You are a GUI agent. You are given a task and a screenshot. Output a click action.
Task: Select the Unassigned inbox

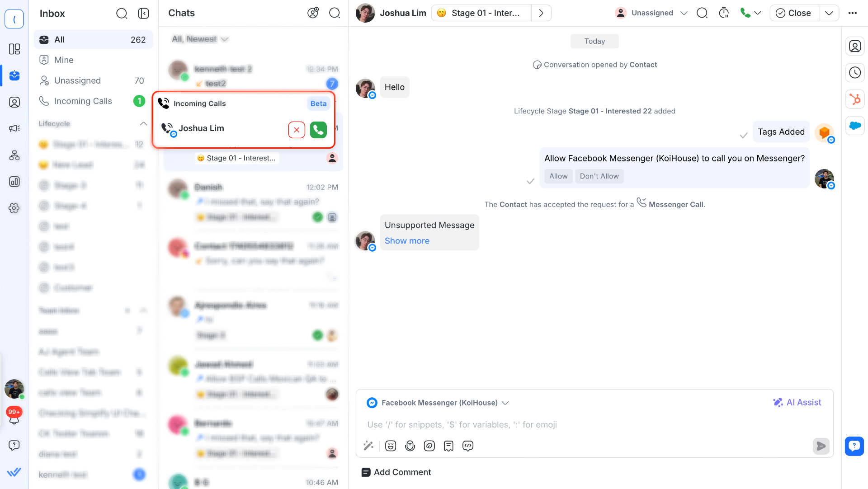(77, 80)
